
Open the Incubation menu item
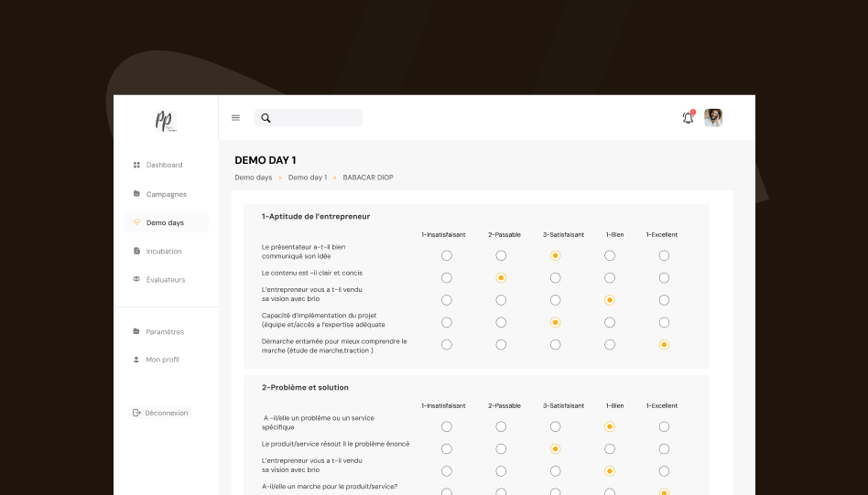166,251
